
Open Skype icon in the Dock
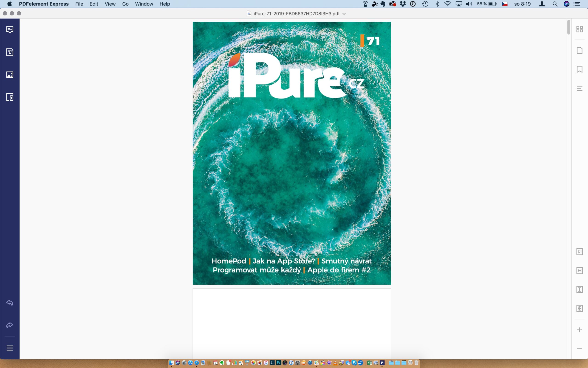point(354,363)
